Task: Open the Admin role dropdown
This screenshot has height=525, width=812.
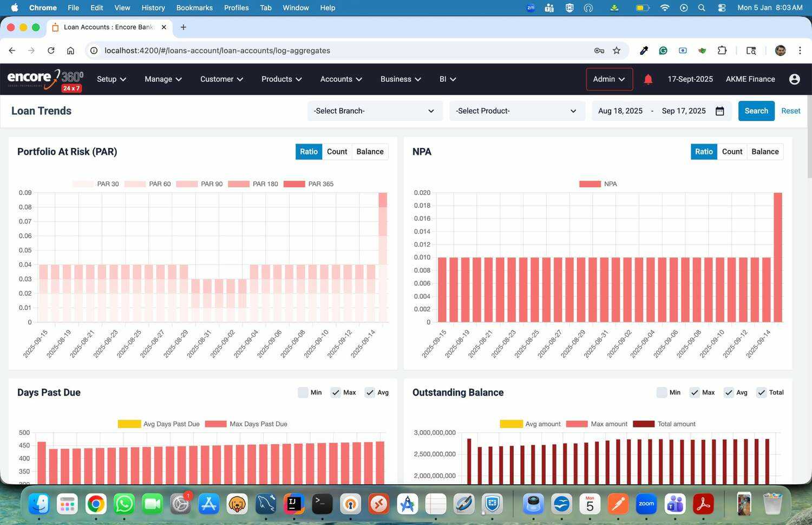Action: pyautogui.click(x=609, y=79)
